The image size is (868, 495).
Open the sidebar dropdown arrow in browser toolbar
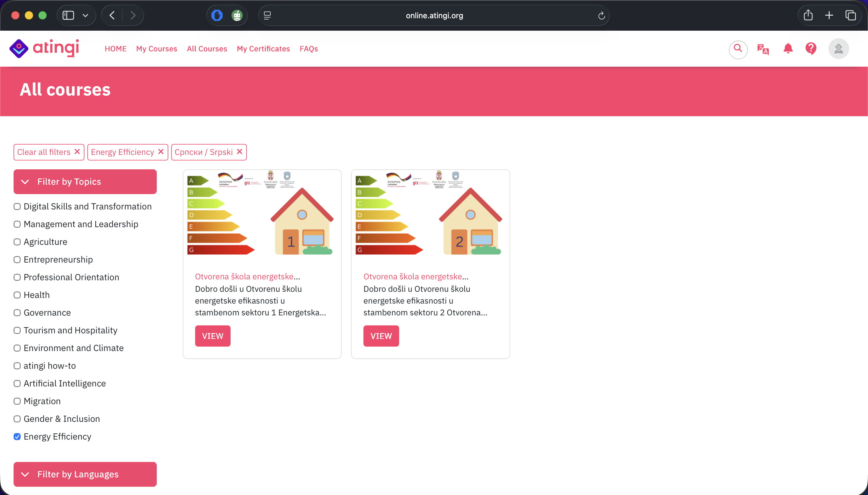pyautogui.click(x=85, y=15)
